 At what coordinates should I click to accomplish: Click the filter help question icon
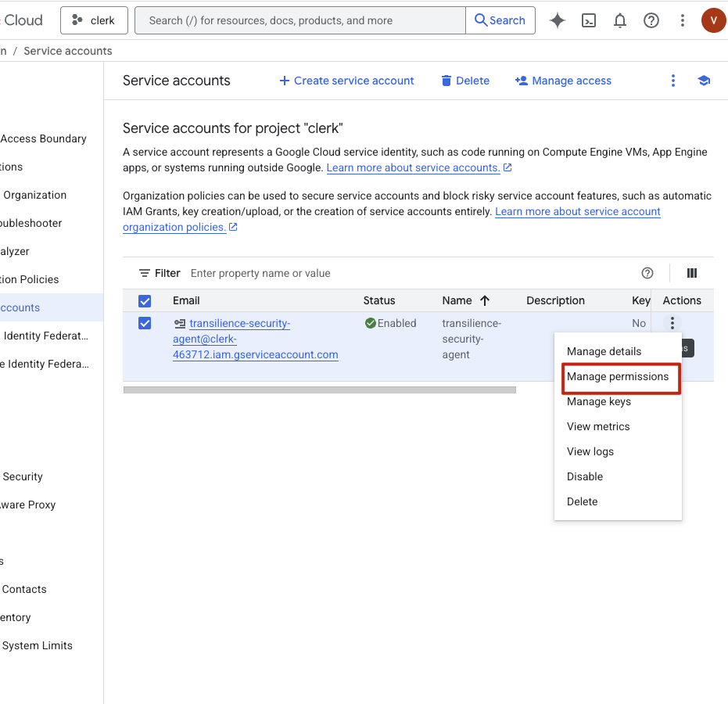click(x=647, y=273)
